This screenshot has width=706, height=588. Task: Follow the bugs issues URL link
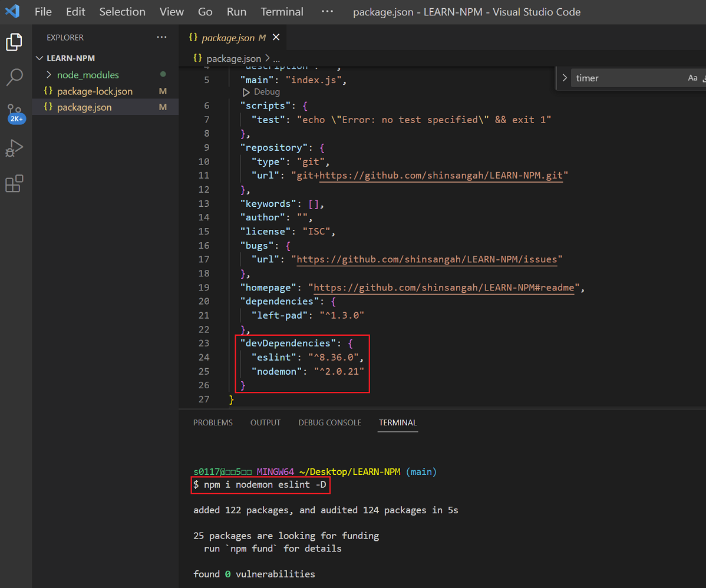pyautogui.click(x=427, y=259)
